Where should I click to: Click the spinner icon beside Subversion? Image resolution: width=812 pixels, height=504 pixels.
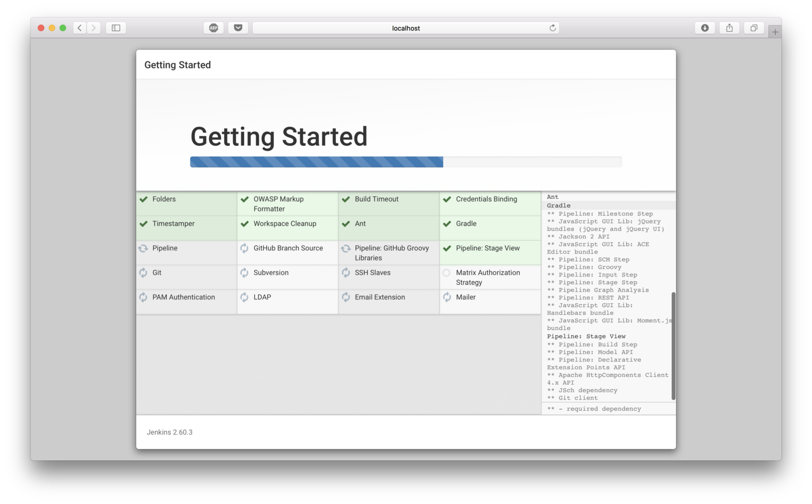[x=245, y=273]
